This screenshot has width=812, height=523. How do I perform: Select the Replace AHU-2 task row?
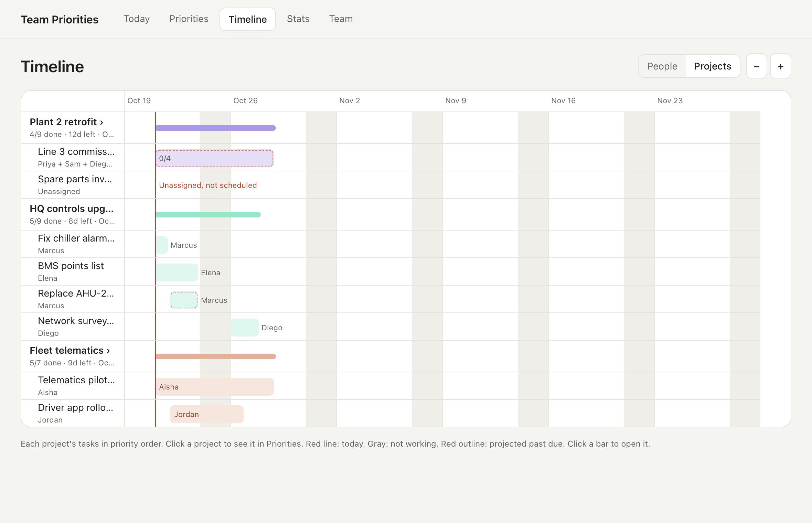[x=73, y=299]
